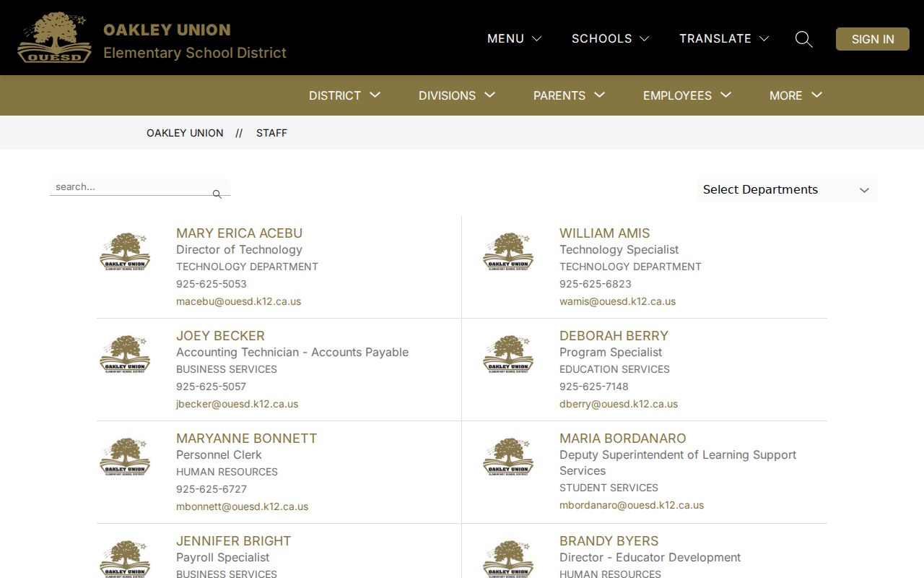
Task: Click Jennifer Bright's profile logo
Action: click(125, 558)
